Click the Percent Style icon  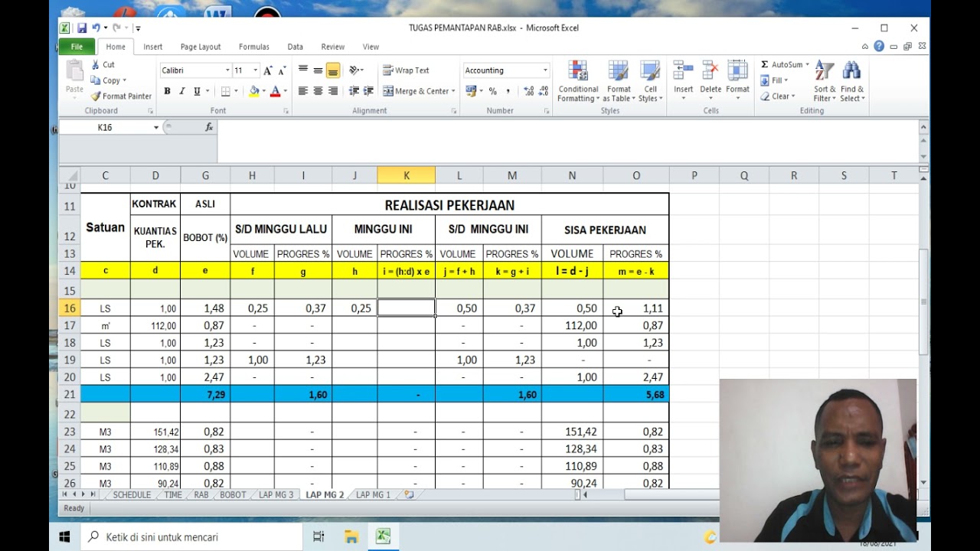coord(492,91)
